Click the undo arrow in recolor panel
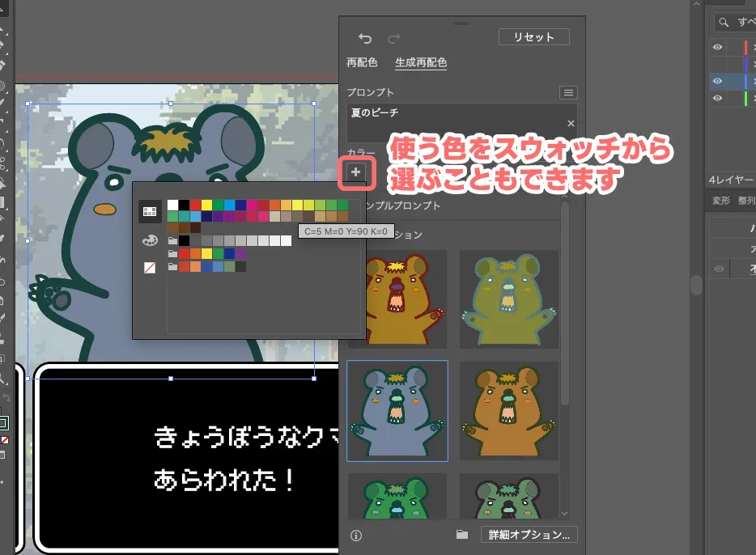This screenshot has height=555, width=756. pyautogui.click(x=365, y=39)
